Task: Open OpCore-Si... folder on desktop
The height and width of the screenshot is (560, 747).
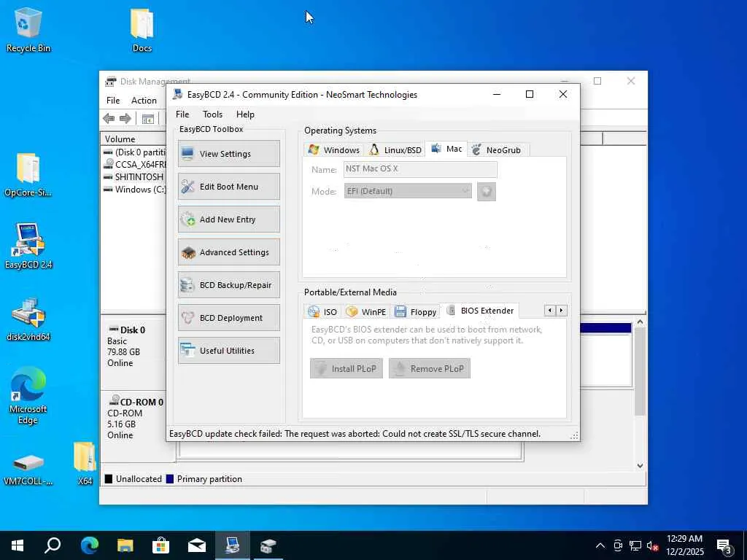Action: 28,175
